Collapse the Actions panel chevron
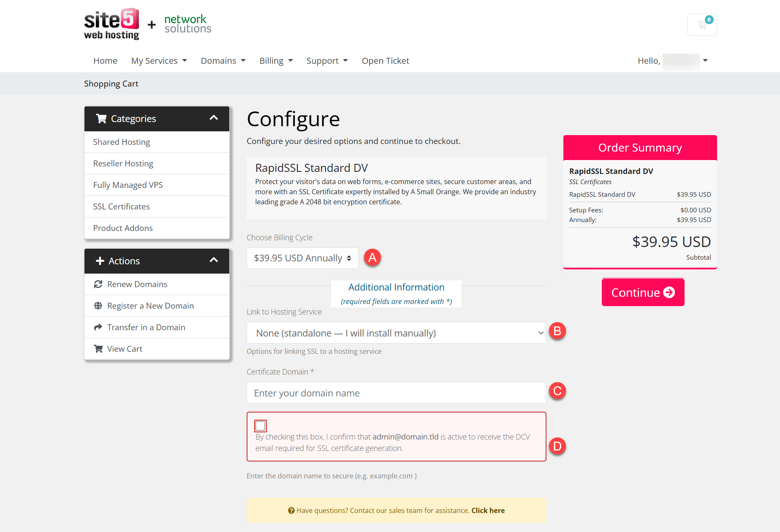This screenshot has height=532, width=780. pos(214,260)
